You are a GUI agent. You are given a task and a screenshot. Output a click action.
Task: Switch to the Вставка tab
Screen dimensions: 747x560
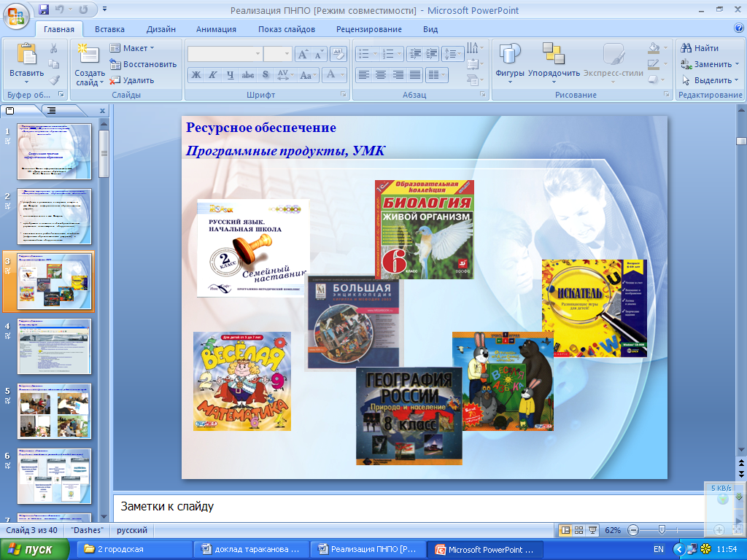tap(109, 29)
